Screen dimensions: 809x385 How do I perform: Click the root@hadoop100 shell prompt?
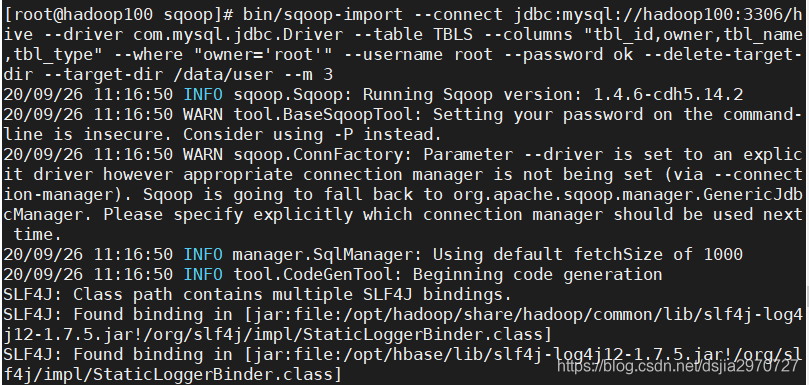(x=120, y=14)
